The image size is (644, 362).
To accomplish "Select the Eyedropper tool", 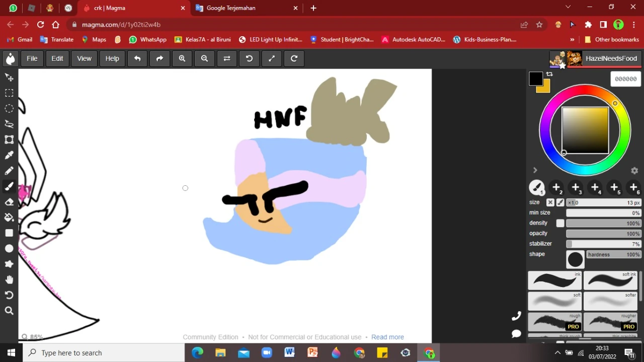I will tap(9, 155).
